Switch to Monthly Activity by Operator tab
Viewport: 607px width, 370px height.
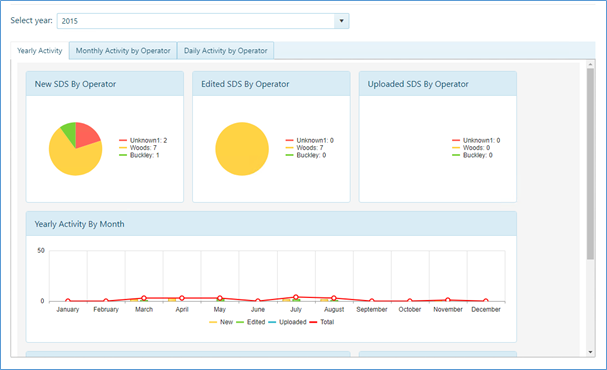point(123,51)
